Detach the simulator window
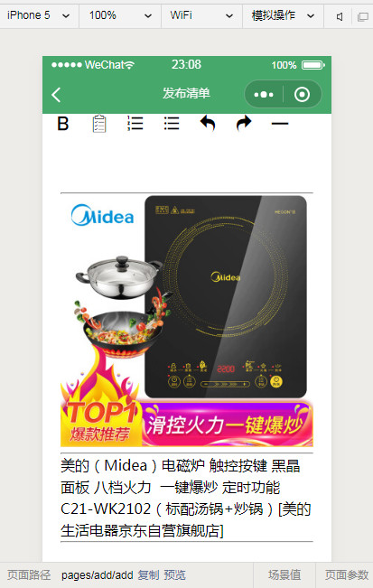 coord(362,16)
